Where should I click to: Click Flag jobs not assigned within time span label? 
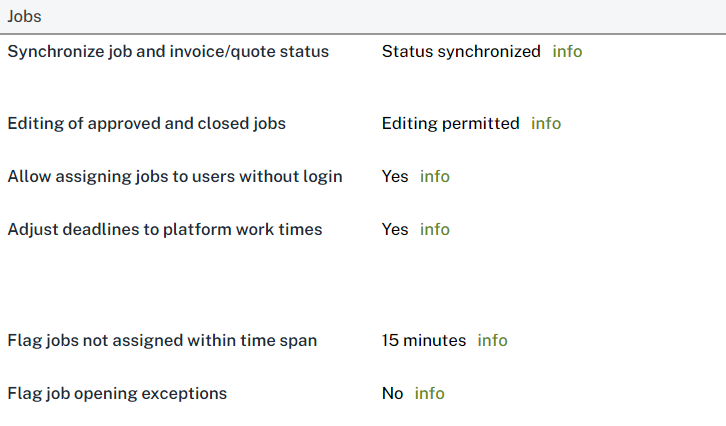162,340
